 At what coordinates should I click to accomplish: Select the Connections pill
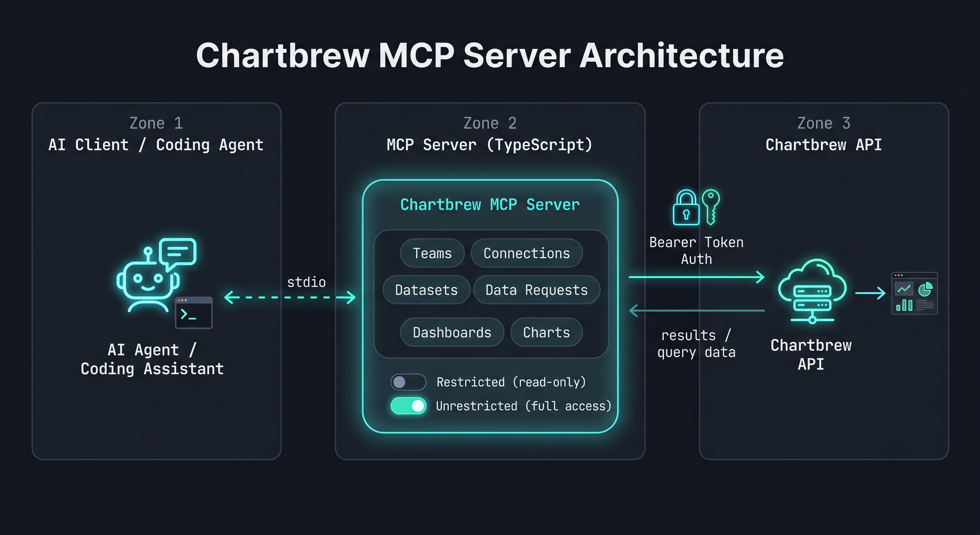[527, 253]
